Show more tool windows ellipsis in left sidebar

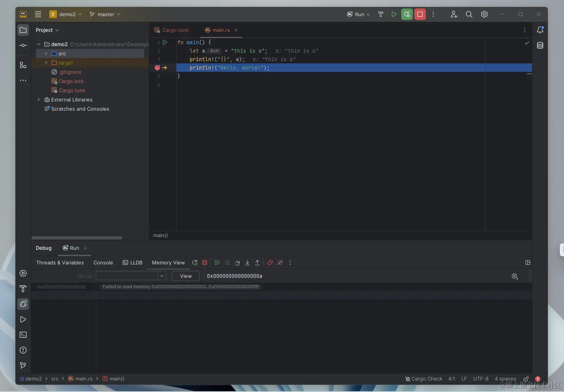(x=23, y=80)
